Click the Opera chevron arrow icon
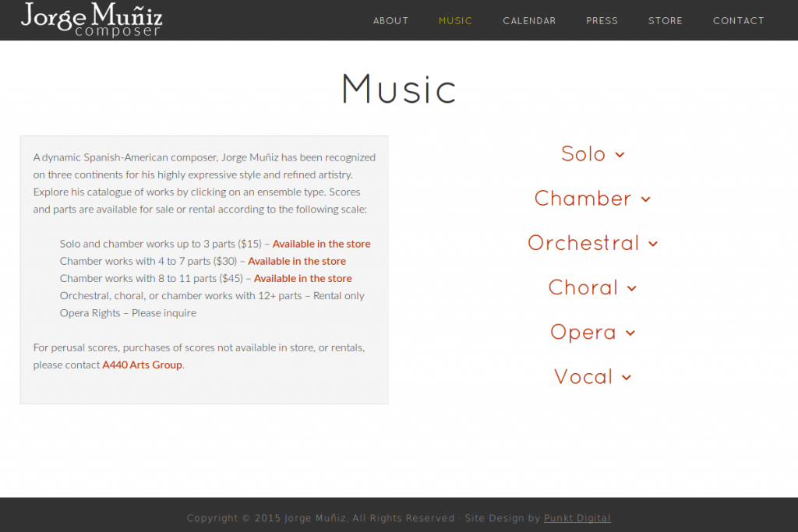The height and width of the screenshot is (532, 798). tap(630, 333)
